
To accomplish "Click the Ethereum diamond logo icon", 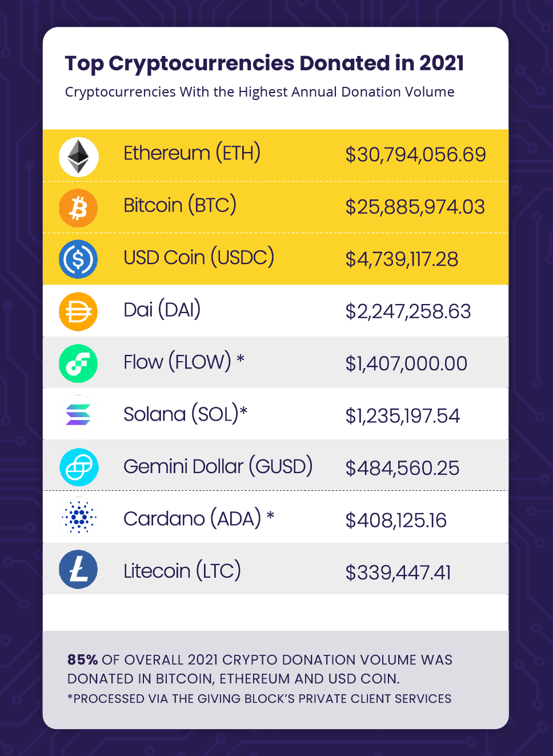I will [79, 157].
